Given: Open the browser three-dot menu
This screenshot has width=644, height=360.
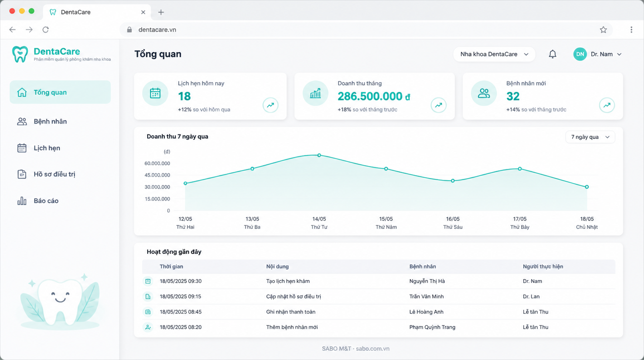Looking at the screenshot, I should 631,30.
